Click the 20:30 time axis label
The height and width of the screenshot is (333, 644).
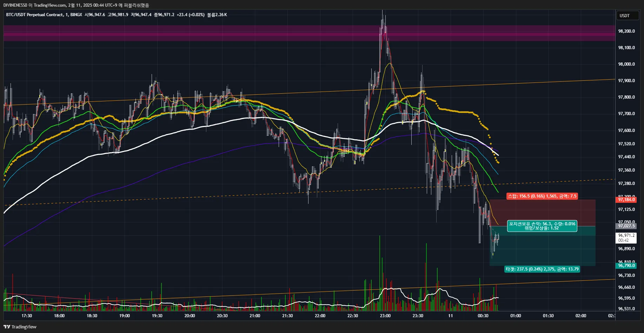[222, 316]
